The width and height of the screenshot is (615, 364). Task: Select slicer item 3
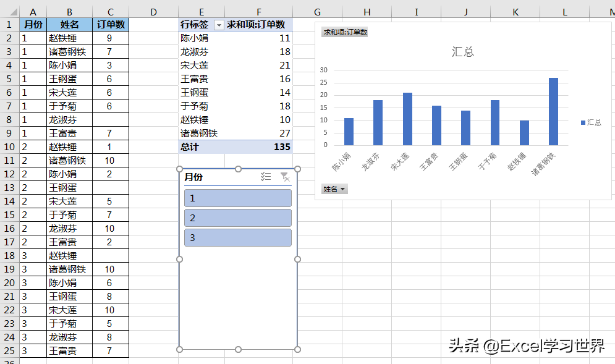[x=238, y=238]
